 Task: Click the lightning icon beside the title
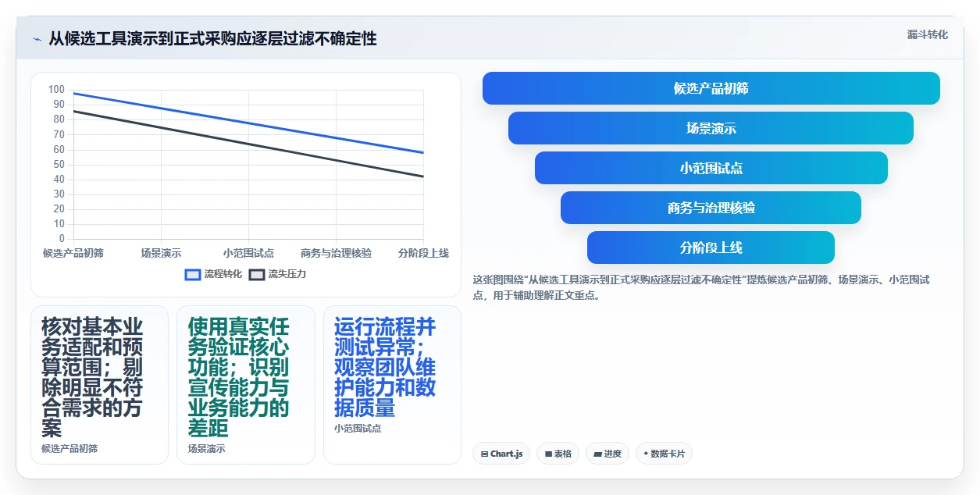pos(37,39)
